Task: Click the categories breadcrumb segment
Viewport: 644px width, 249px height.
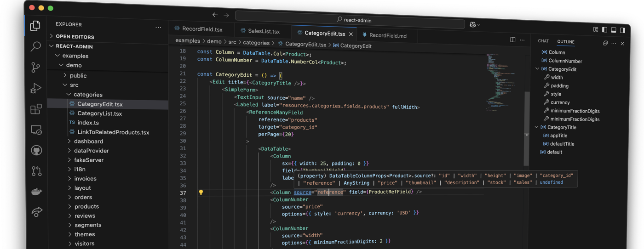Action: [x=256, y=43]
